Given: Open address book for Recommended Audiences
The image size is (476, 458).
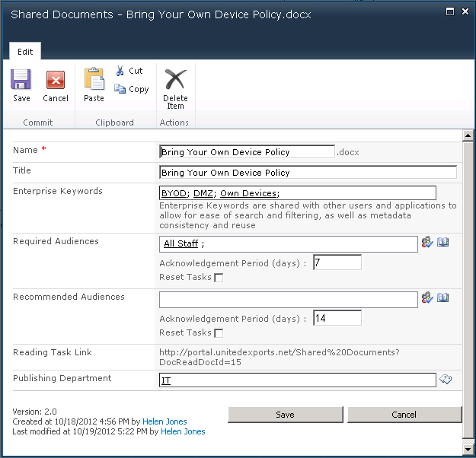Looking at the screenshot, I should pyautogui.click(x=443, y=297).
